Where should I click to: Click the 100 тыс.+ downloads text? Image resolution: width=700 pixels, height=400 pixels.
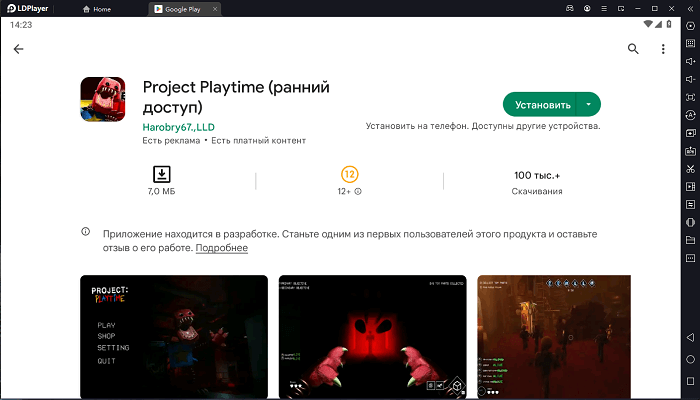[x=537, y=175]
